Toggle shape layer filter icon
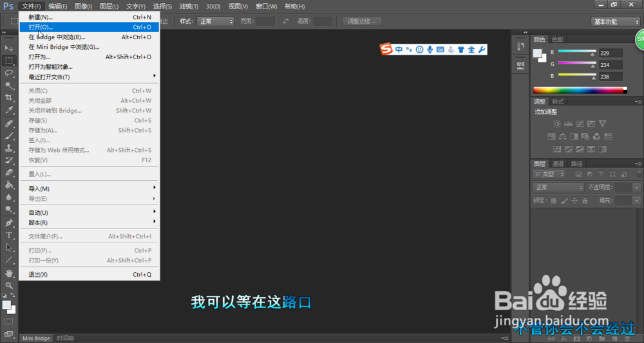 [612, 174]
